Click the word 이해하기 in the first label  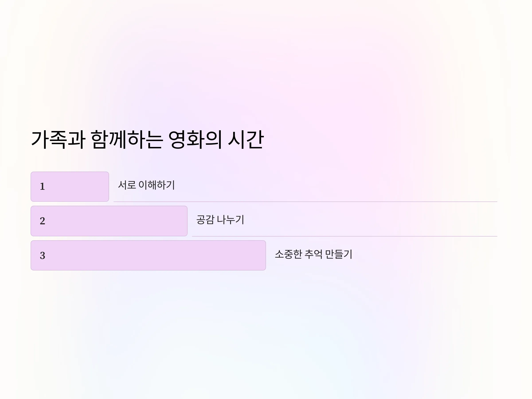pyautogui.click(x=157, y=185)
